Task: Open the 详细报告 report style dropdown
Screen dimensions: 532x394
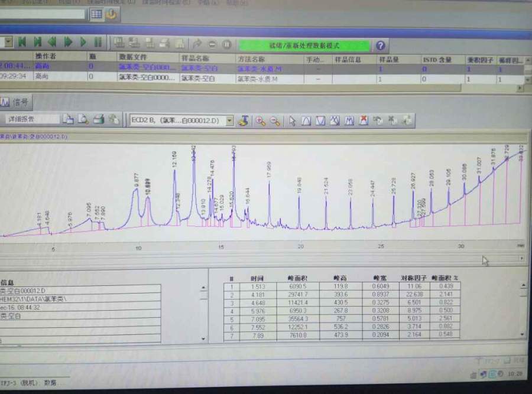Action: click(31, 119)
